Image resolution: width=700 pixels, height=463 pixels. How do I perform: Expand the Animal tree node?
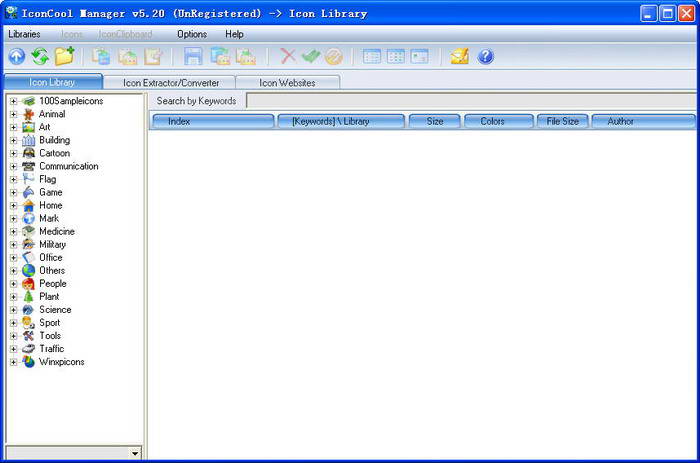(x=13, y=114)
